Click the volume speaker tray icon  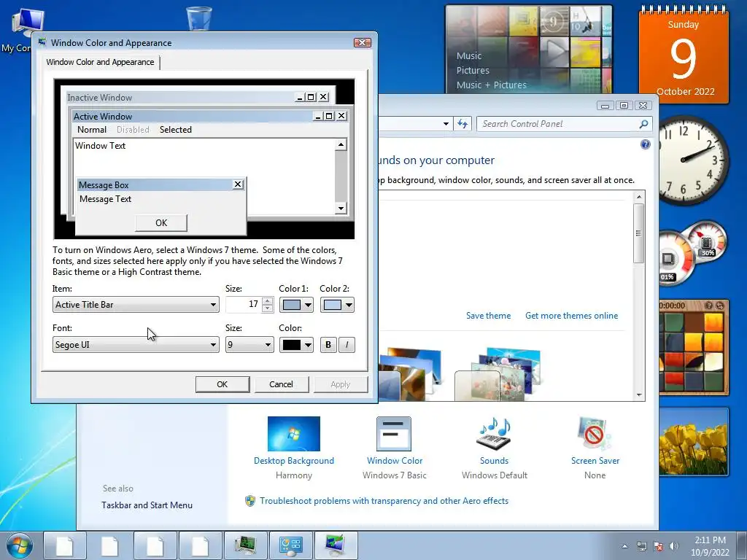tap(673, 546)
